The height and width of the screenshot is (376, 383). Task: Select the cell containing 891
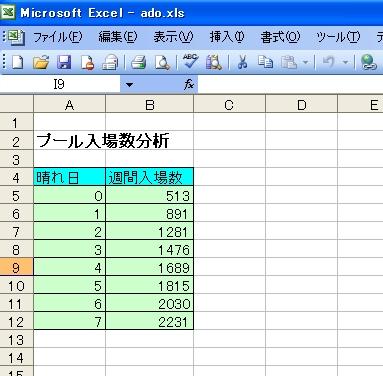[150, 213]
